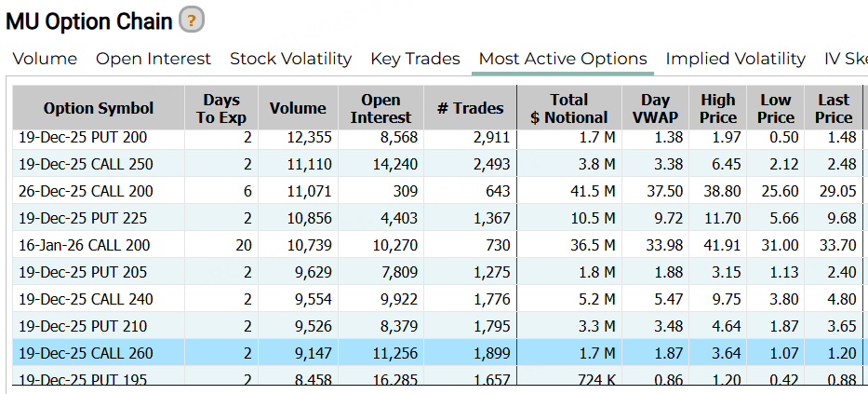Select the Stock Volatility tab
868x394 pixels.
(290, 59)
